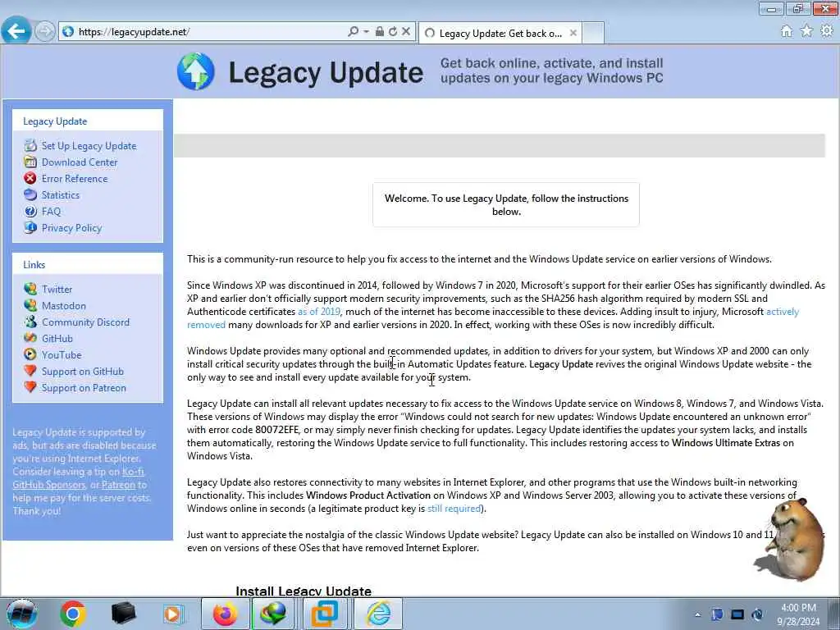Click the red Error Reference icon
840x630 pixels.
(x=30, y=178)
